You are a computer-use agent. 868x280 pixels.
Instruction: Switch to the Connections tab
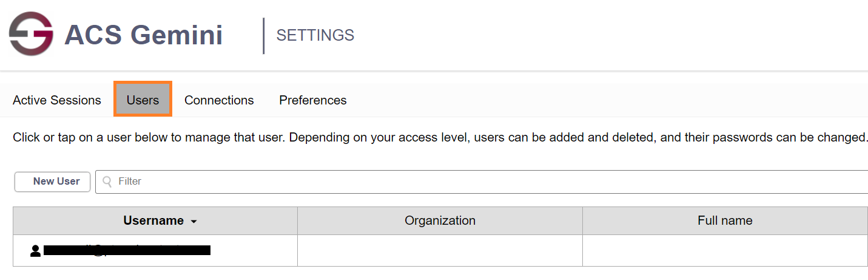pos(219,100)
